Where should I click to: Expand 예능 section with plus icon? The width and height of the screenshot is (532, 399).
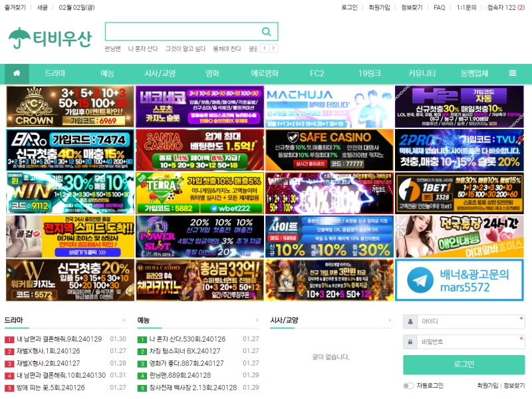(257, 321)
